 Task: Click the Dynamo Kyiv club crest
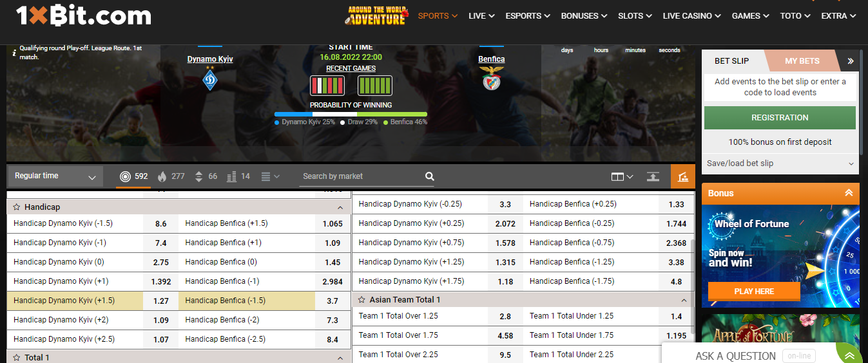click(x=210, y=80)
